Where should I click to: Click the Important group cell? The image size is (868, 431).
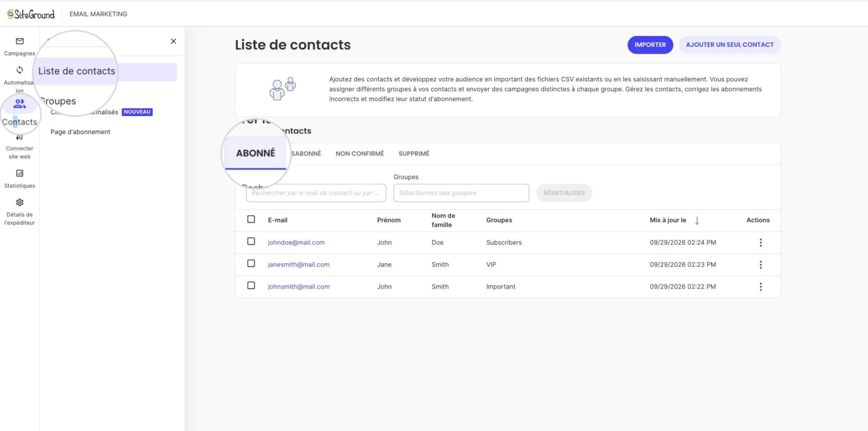[501, 287]
